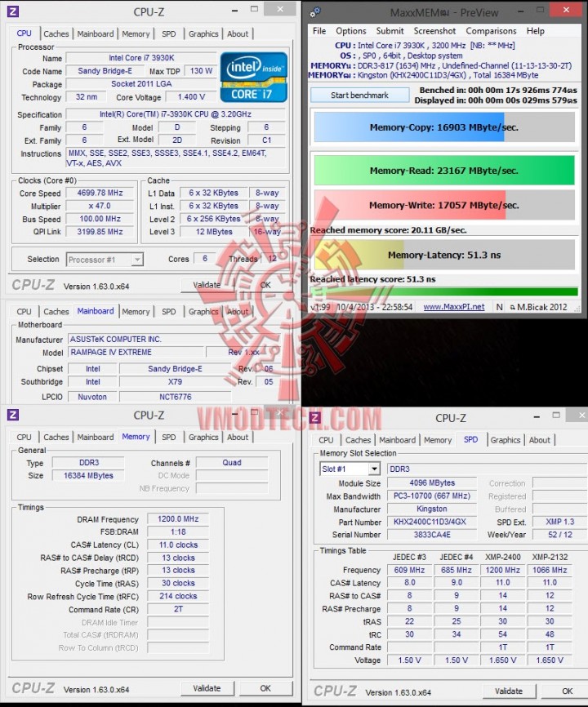Switch to About tab in top CPU-Z window

(x=238, y=33)
